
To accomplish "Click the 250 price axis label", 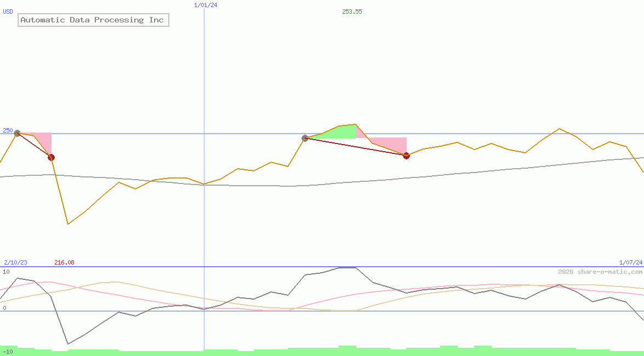I will tap(8, 130).
